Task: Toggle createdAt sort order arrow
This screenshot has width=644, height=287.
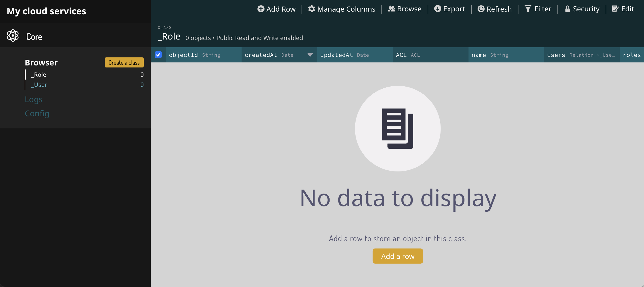Action: coord(310,55)
